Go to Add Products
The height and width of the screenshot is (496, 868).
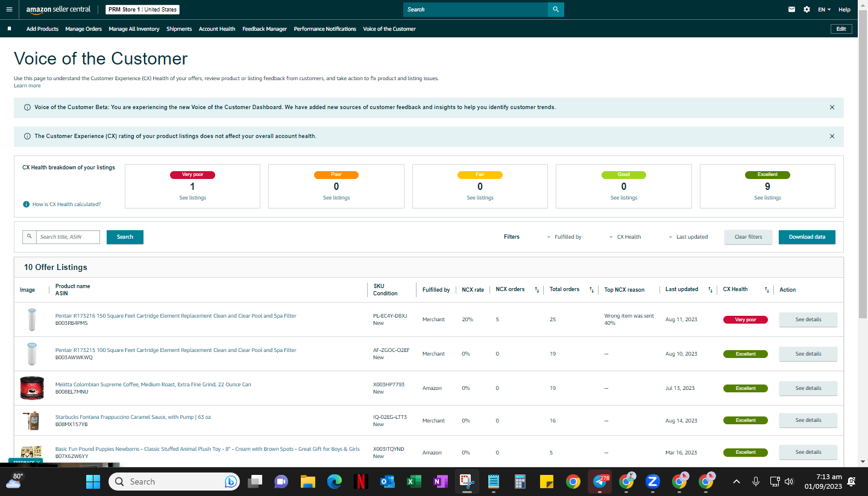[42, 29]
